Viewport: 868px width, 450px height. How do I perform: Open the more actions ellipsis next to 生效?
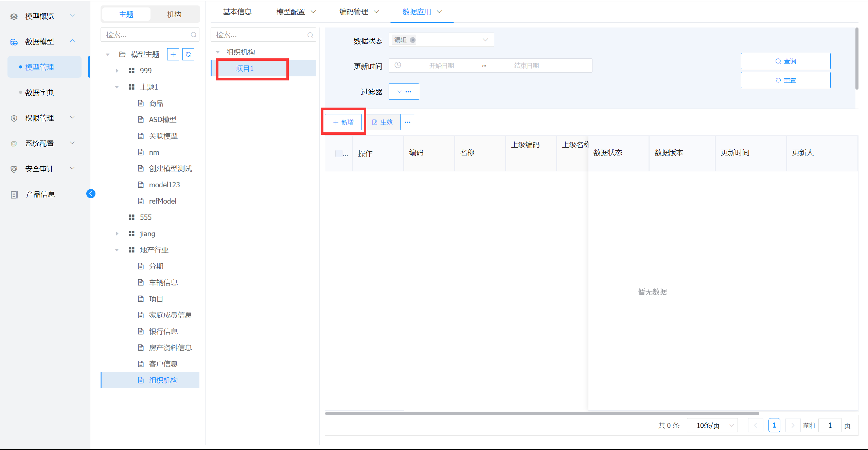408,122
